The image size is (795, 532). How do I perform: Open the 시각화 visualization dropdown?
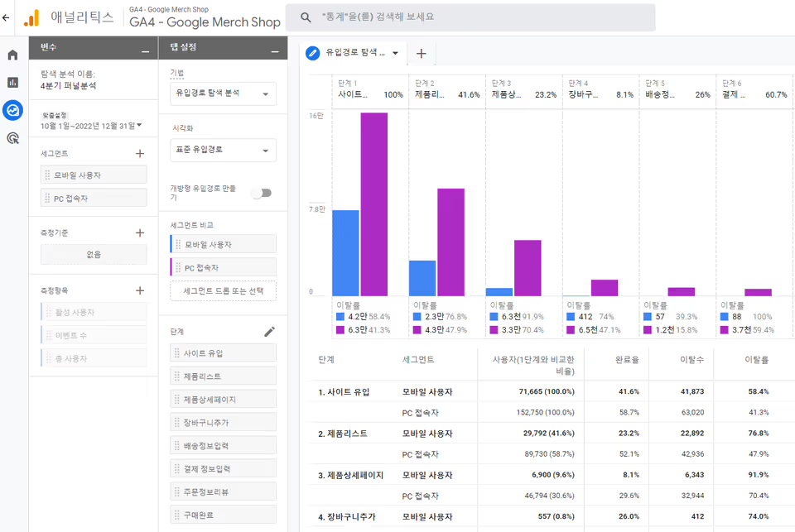(223, 151)
